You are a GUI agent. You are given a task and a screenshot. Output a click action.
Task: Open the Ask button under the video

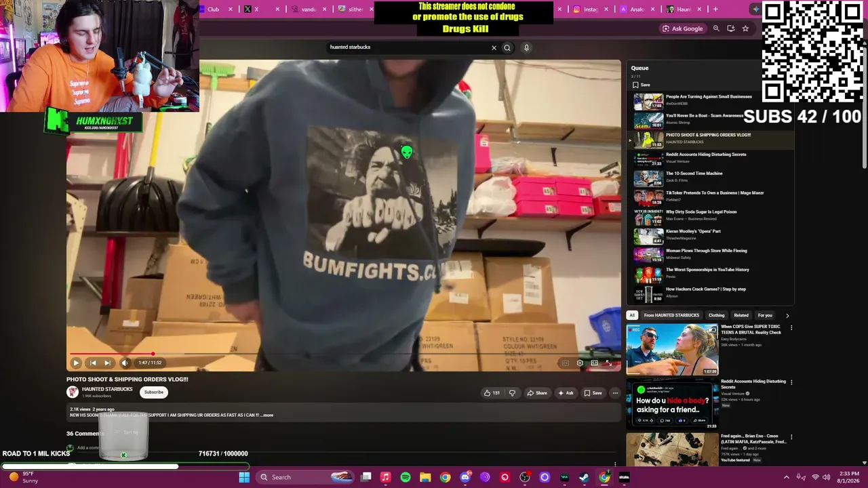pyautogui.click(x=566, y=392)
